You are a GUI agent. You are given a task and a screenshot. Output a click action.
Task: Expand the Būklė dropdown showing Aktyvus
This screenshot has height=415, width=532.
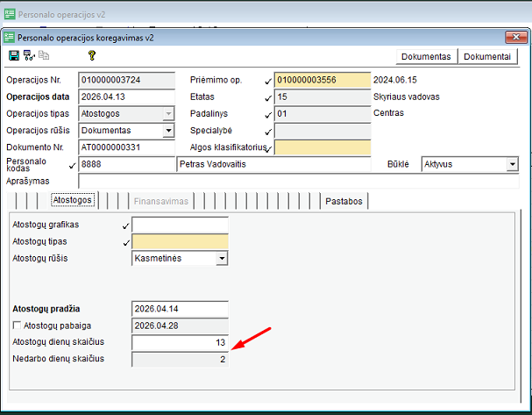[512, 164]
